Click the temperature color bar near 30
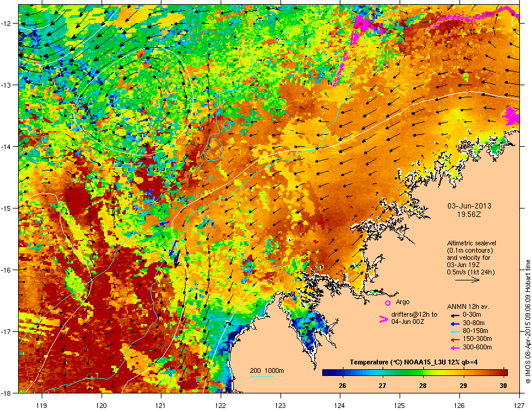This screenshot has width=532, height=411. (x=504, y=373)
